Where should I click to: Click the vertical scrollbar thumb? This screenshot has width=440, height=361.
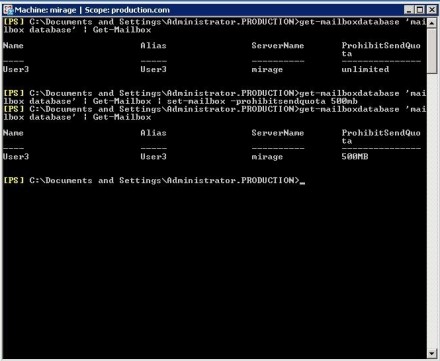(432, 50)
